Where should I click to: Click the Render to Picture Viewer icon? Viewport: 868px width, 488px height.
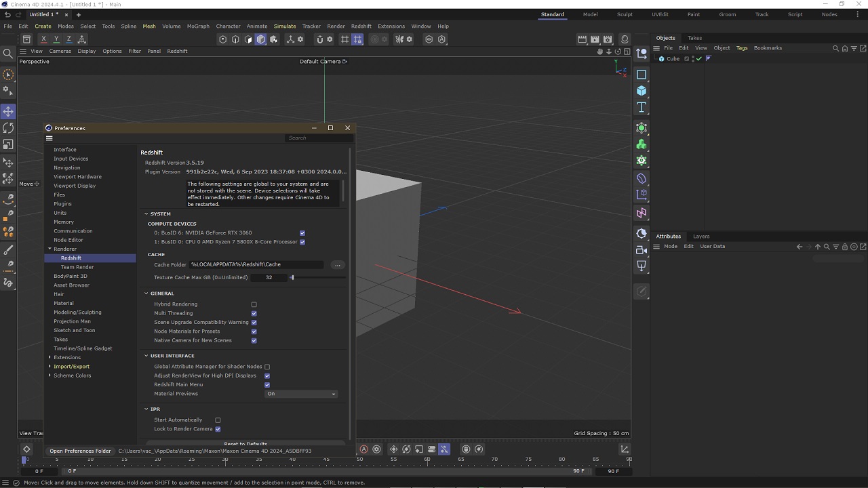coord(595,39)
